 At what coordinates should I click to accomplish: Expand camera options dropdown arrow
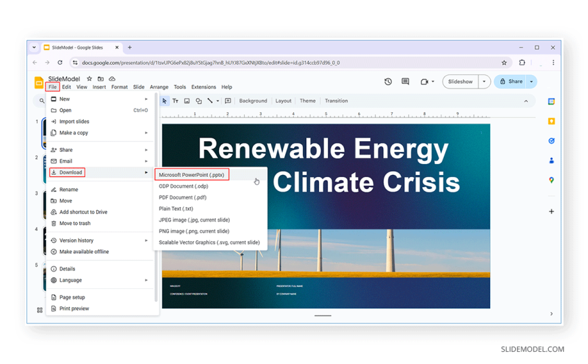coord(433,82)
